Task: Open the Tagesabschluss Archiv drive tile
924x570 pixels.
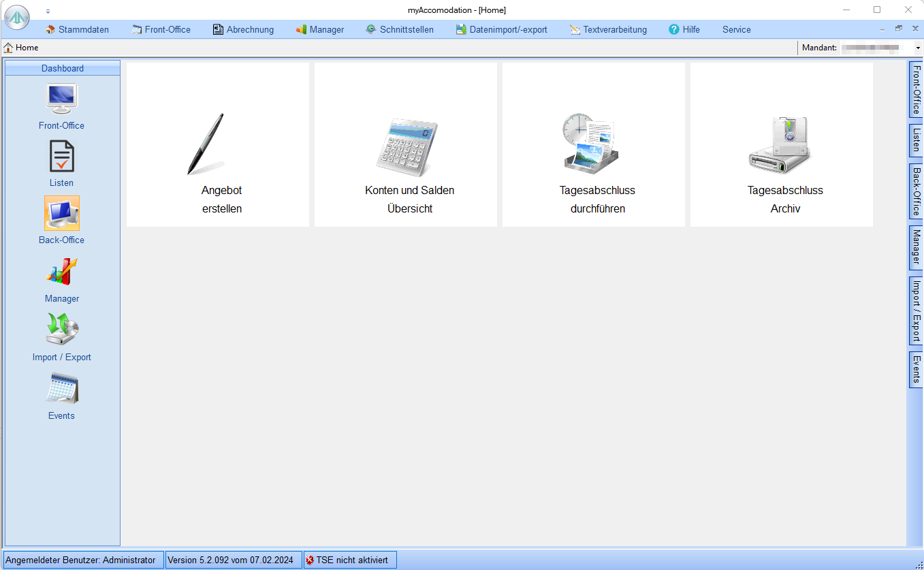Action: [x=782, y=145]
